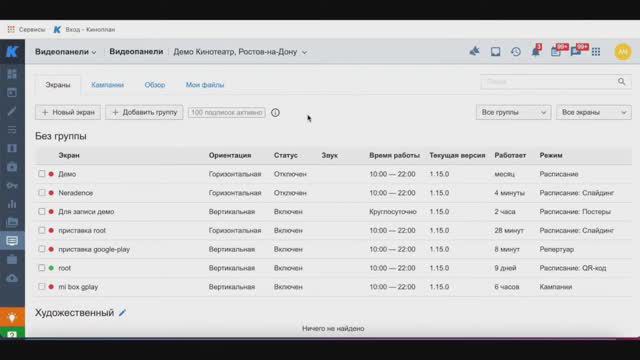Image resolution: width=640 pixels, height=360 pixels.
Task: Tick the checkbox for Демо screen
Action: (42, 174)
